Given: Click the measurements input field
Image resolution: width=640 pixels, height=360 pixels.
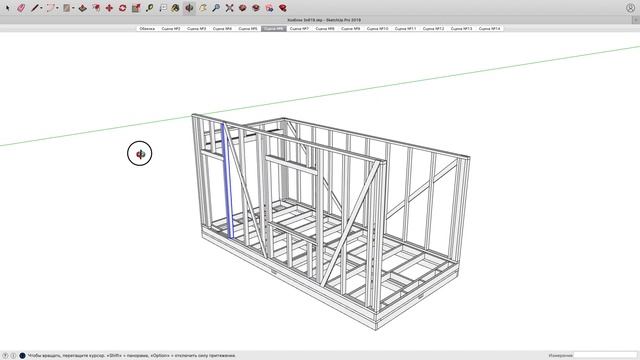Looking at the screenshot, I should [x=605, y=356].
